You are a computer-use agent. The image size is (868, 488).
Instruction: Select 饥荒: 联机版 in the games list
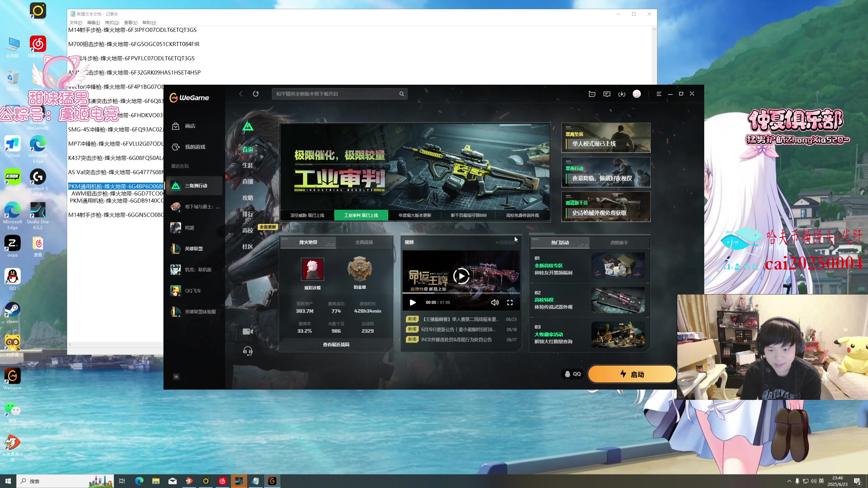coord(194,270)
